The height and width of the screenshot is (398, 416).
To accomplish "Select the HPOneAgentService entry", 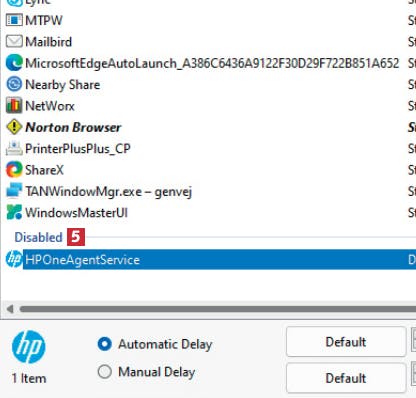I will (x=211, y=259).
